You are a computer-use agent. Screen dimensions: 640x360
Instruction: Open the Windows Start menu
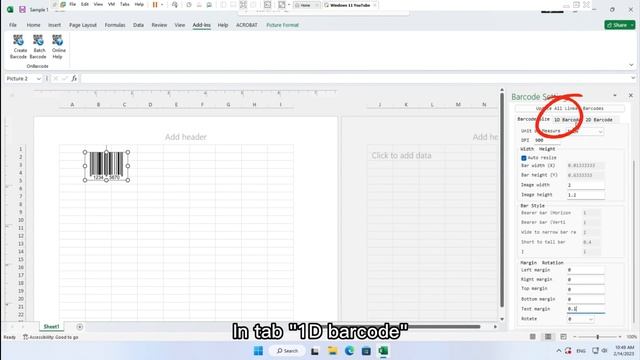click(258, 351)
